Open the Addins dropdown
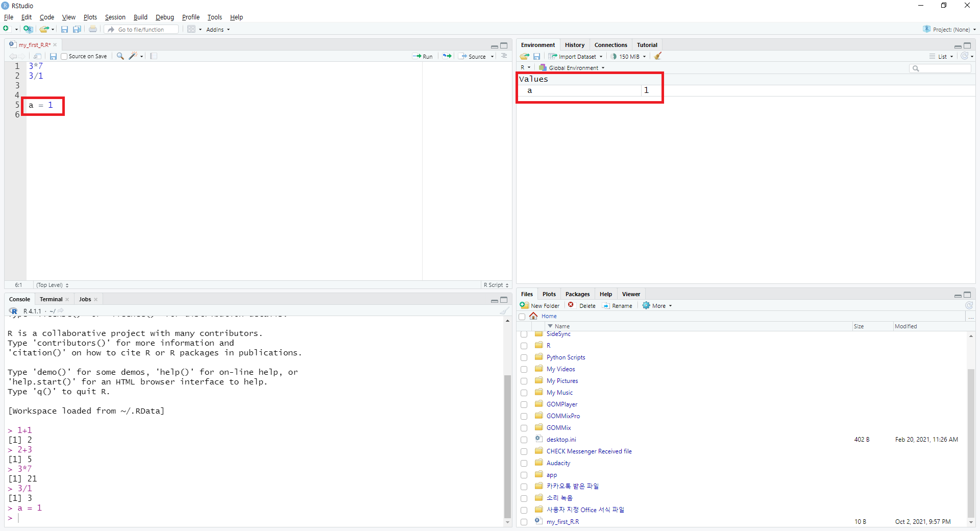The image size is (980, 531). (x=218, y=30)
